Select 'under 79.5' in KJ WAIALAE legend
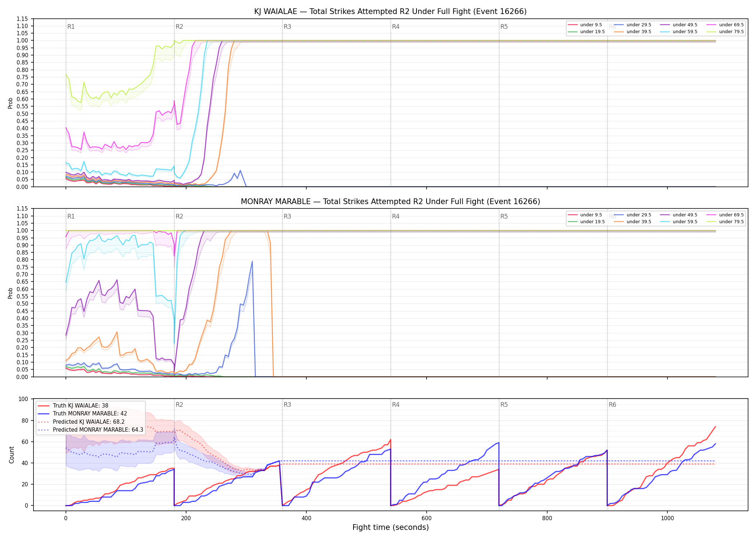Screen dimensions: 756x540 click(725, 32)
